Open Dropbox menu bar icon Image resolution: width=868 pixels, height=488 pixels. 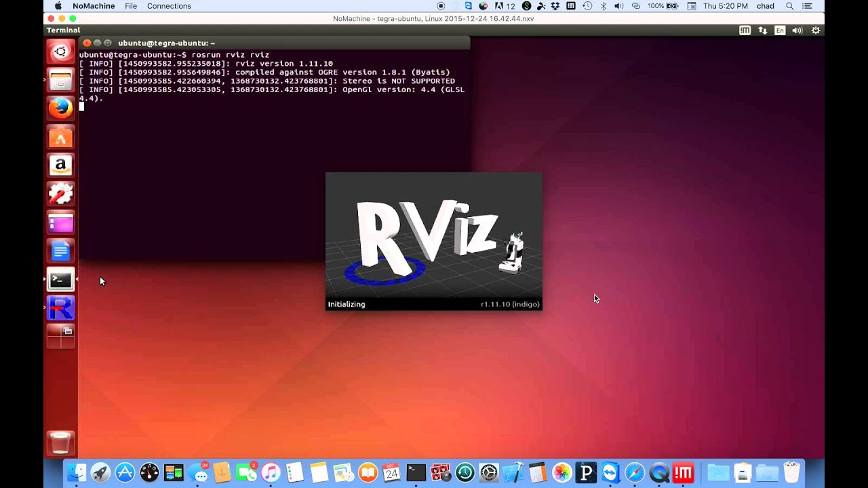click(555, 6)
